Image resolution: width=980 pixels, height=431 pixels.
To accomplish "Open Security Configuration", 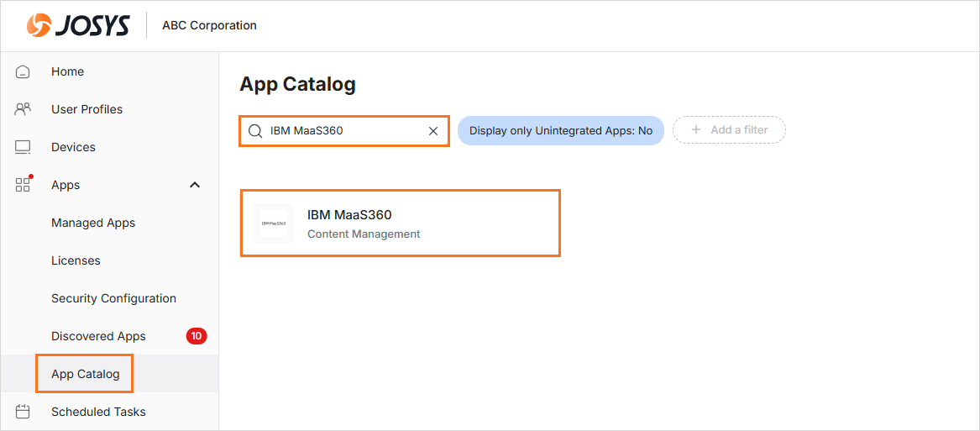I will pyautogui.click(x=113, y=298).
